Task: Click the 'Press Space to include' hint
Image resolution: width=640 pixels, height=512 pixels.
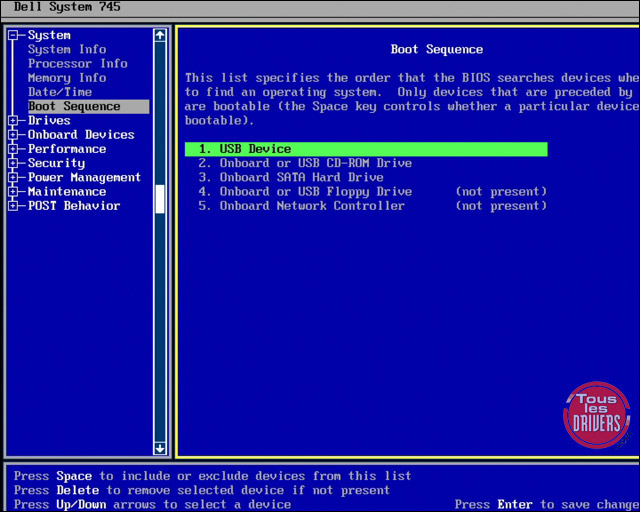Action: point(213,476)
